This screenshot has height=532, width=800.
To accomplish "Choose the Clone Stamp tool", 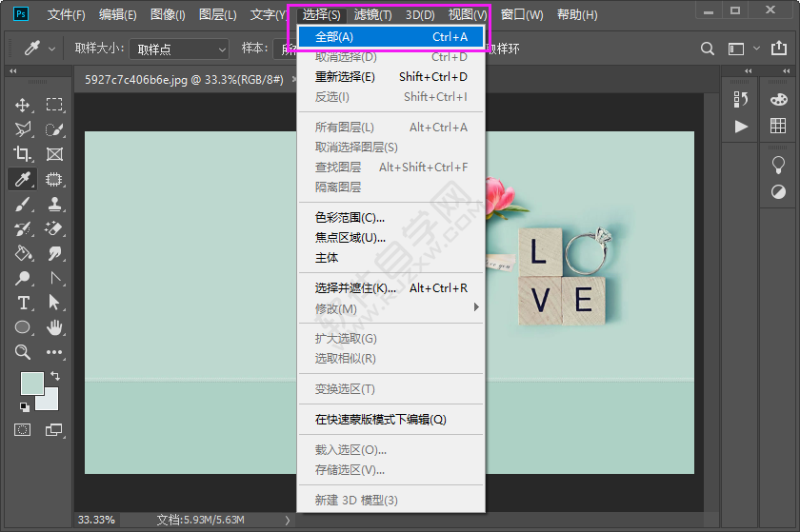I will (x=54, y=204).
